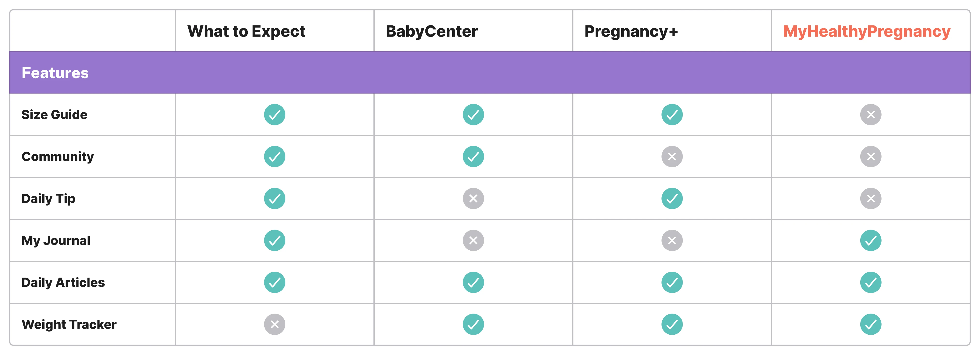
Task: Click BabyCenter Daily Tip X icon
Action: [473, 199]
